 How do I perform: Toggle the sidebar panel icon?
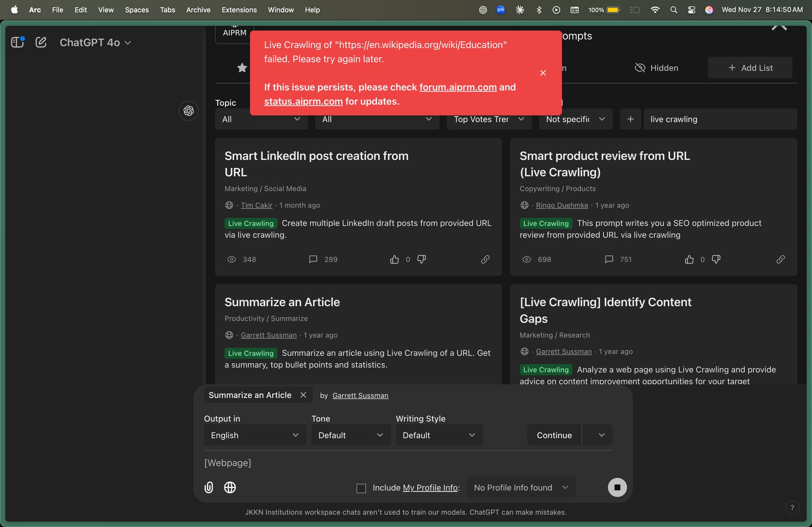point(17,42)
